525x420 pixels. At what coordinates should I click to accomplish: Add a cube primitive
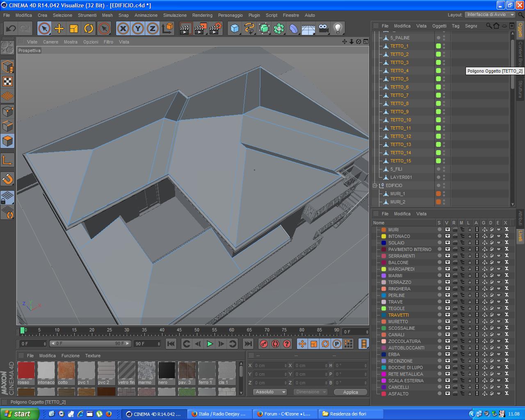click(x=235, y=28)
